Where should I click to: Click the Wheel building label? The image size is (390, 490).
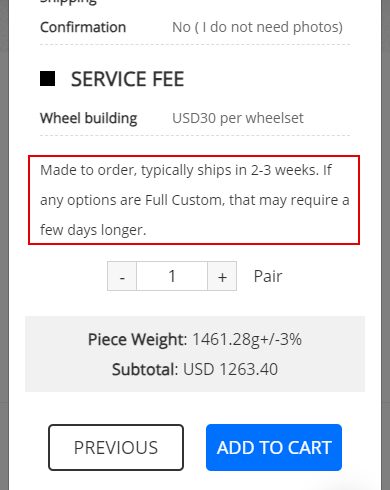pyautogui.click(x=88, y=118)
